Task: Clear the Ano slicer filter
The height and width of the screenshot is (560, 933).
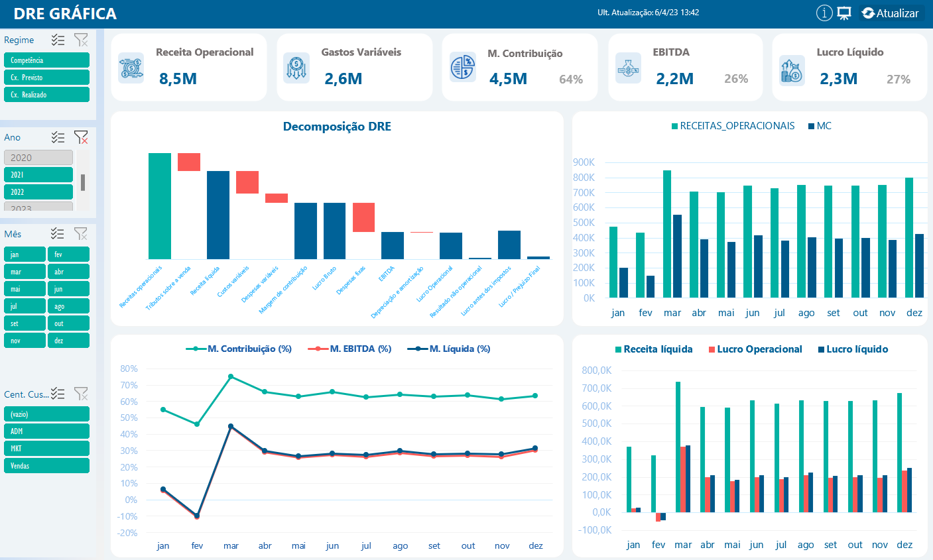Action: (x=81, y=137)
